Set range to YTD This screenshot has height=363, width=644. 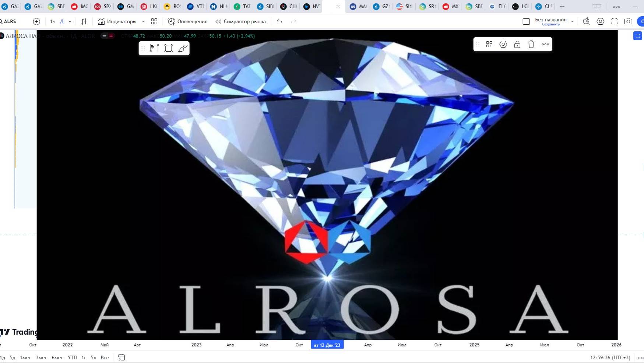tap(72, 357)
